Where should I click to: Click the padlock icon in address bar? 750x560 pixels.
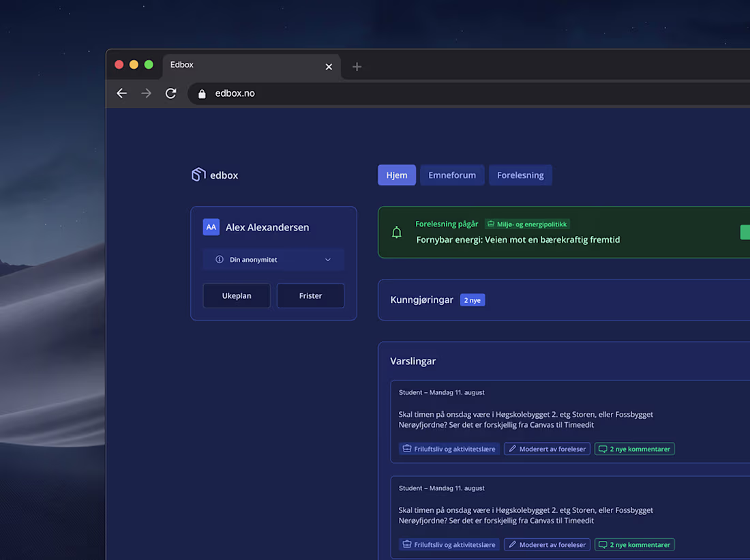coord(202,94)
